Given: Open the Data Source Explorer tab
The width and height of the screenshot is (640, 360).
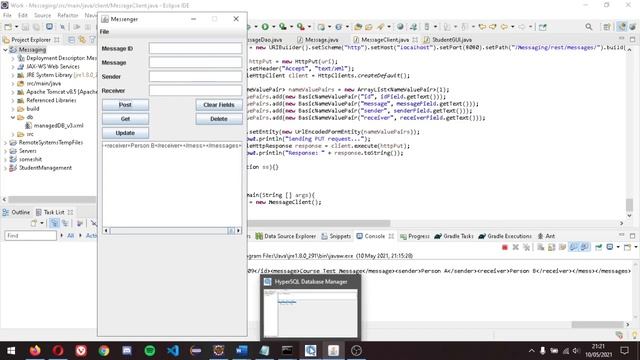Looking at the screenshot, I should pyautogui.click(x=286, y=236).
